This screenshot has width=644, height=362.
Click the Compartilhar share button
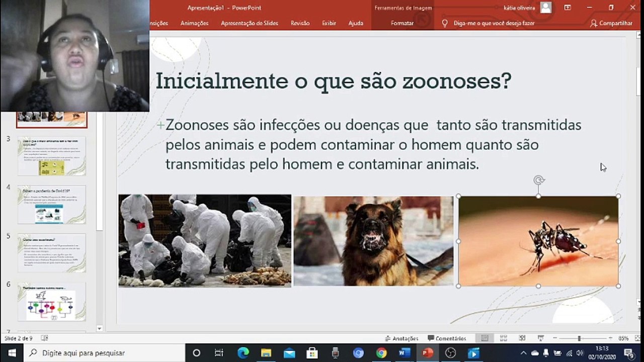click(611, 23)
